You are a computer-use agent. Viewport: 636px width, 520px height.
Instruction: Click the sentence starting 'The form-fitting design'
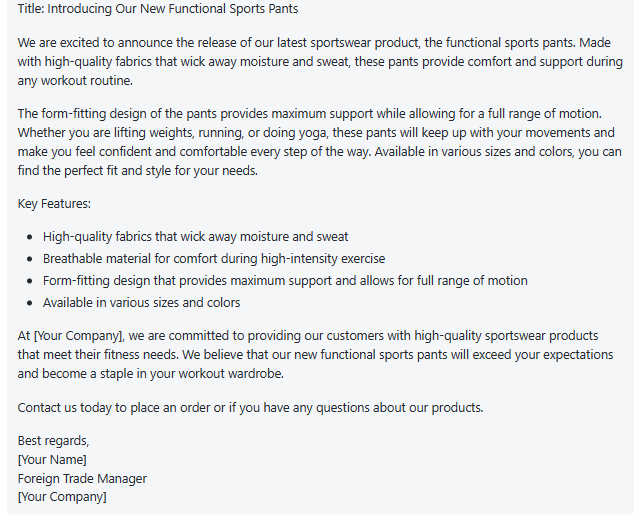(x=309, y=113)
